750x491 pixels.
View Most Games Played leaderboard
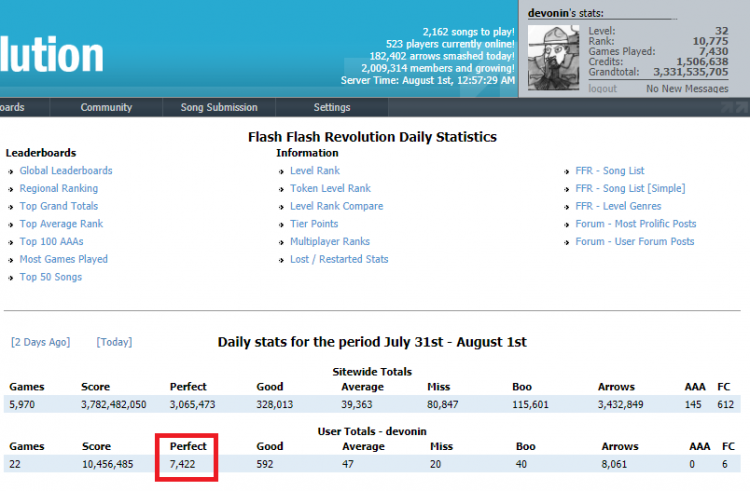click(x=64, y=260)
